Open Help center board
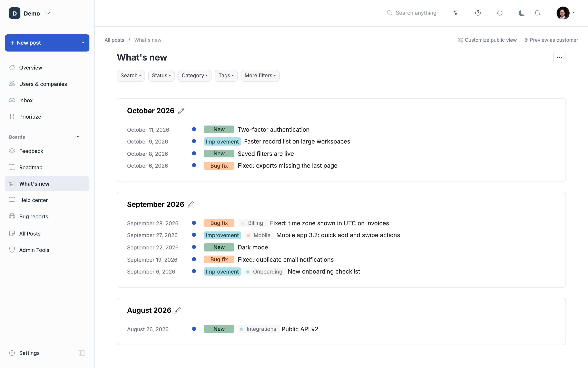Image resolution: width=588 pixels, height=368 pixels. click(x=47, y=200)
